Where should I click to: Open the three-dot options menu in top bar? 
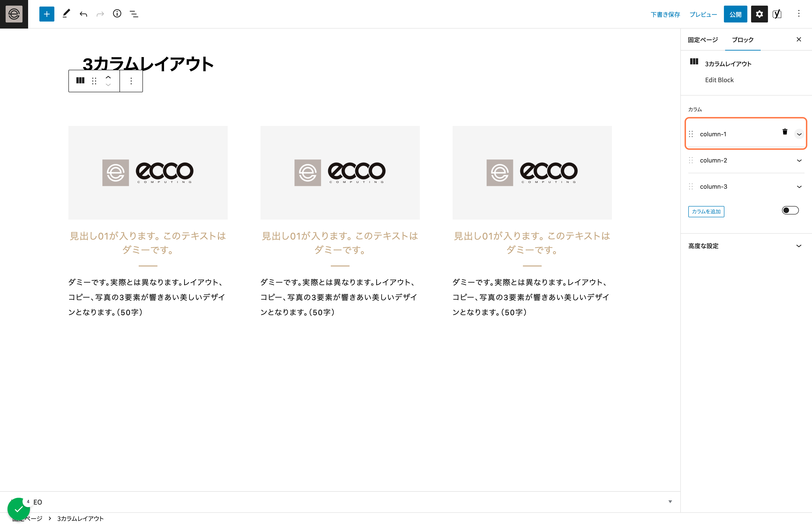click(x=799, y=14)
